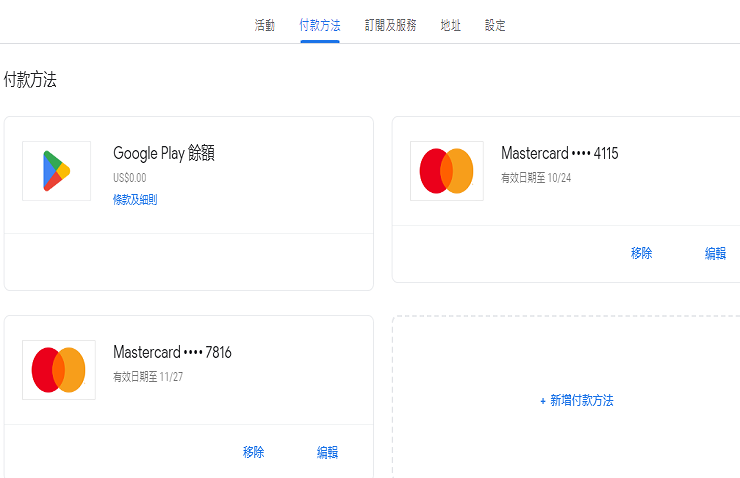The image size is (740, 478).
Task: Click the 有效日期至 10/24 expiry text
Action: 536,178
